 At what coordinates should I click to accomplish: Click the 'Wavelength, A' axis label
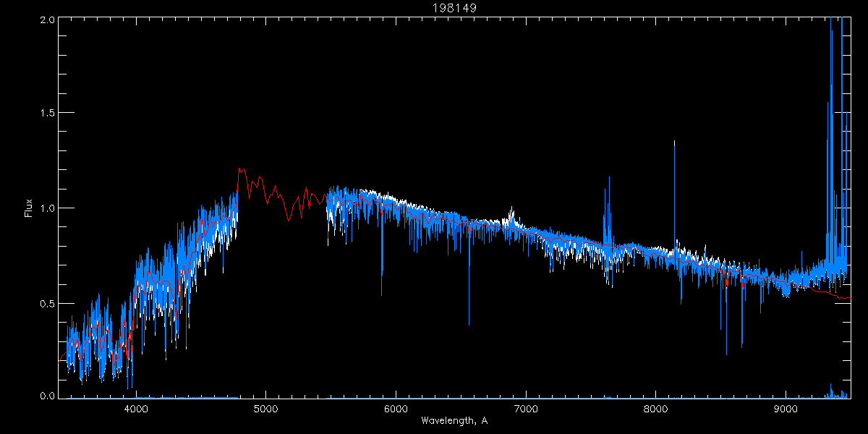(454, 420)
